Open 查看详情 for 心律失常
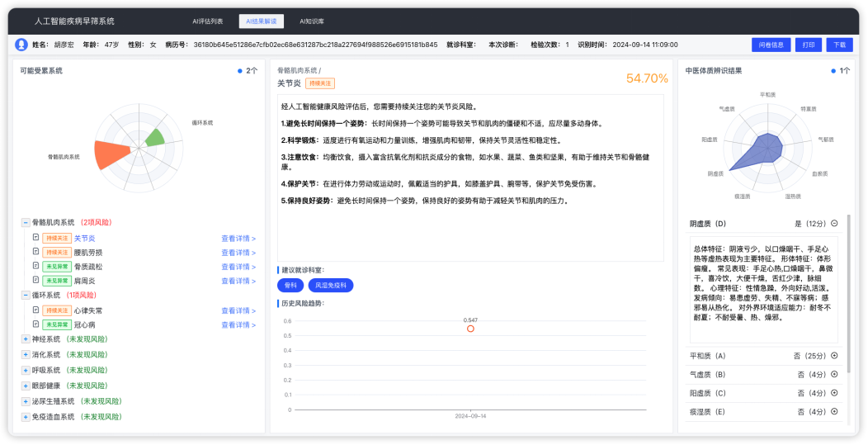The width and height of the screenshot is (868, 445). pyautogui.click(x=238, y=310)
